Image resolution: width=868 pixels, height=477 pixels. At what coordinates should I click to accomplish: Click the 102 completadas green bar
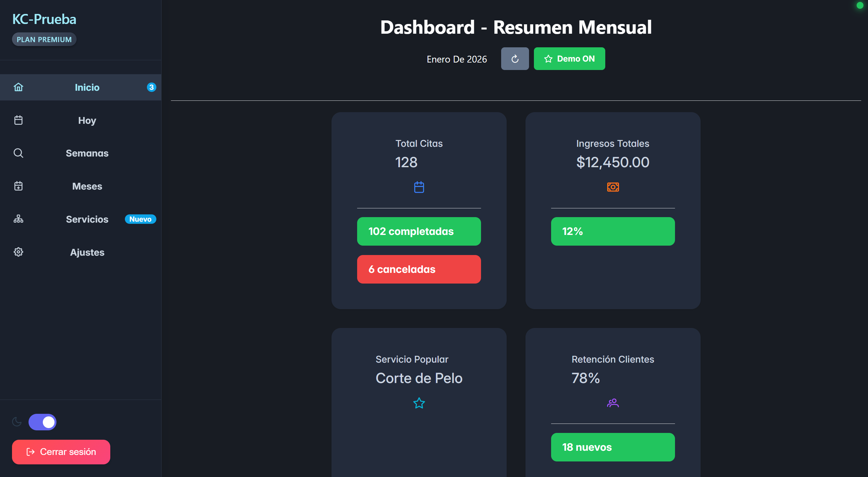(x=419, y=231)
